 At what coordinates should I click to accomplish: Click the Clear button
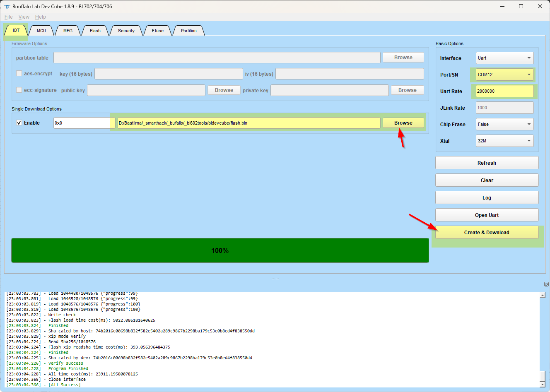click(x=487, y=180)
